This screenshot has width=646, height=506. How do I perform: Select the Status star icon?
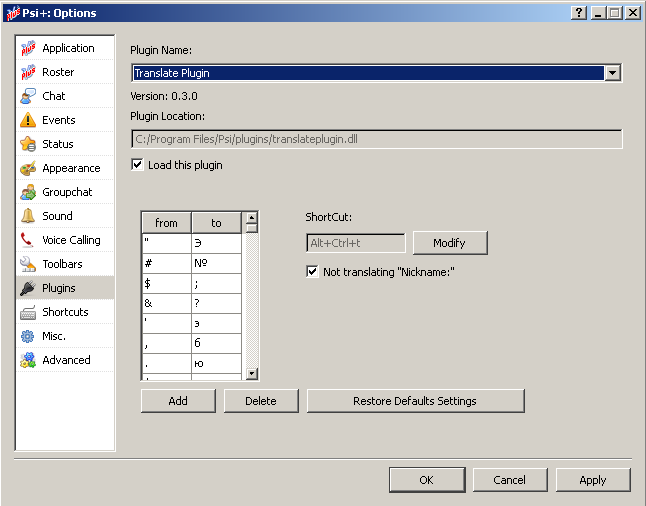click(28, 144)
